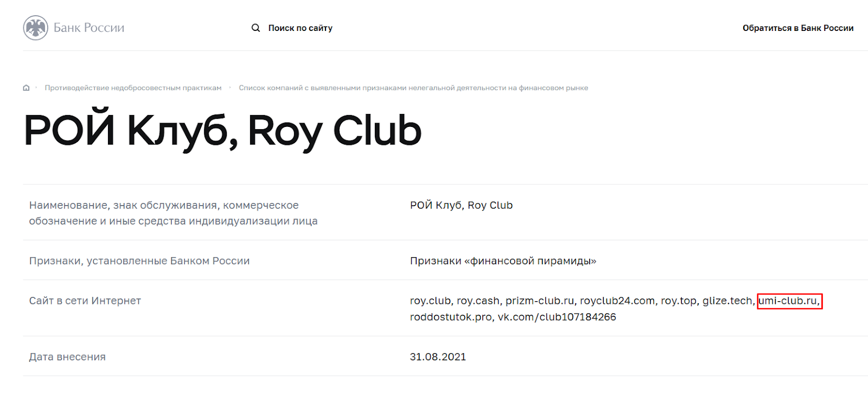The height and width of the screenshot is (395, 868).
Task: Click the royclub24.com domain
Action: click(x=617, y=301)
